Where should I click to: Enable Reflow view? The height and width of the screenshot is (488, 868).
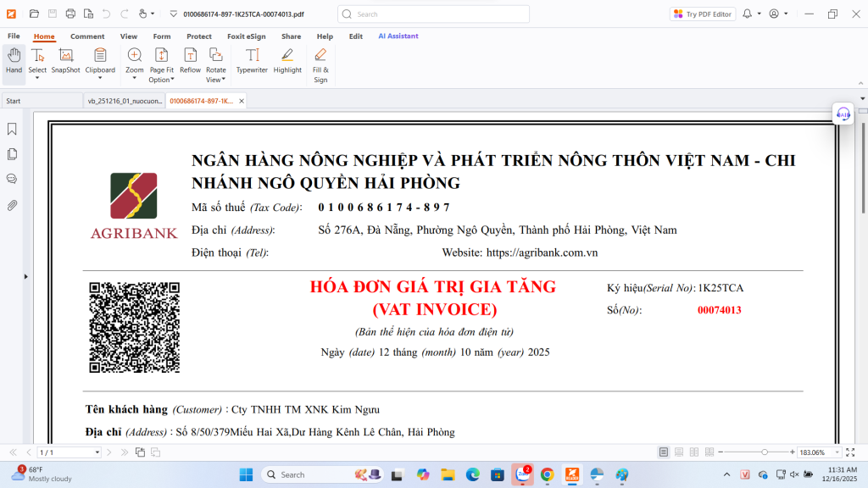coord(190,61)
